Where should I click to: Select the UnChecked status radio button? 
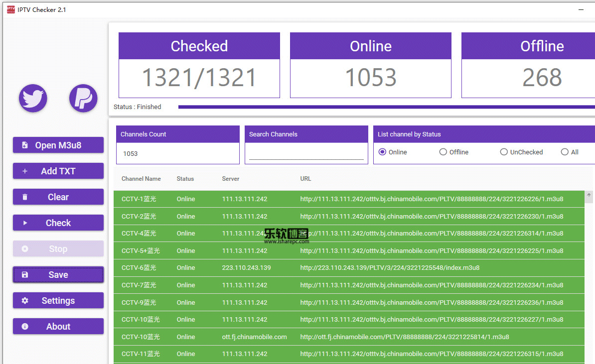click(x=503, y=152)
